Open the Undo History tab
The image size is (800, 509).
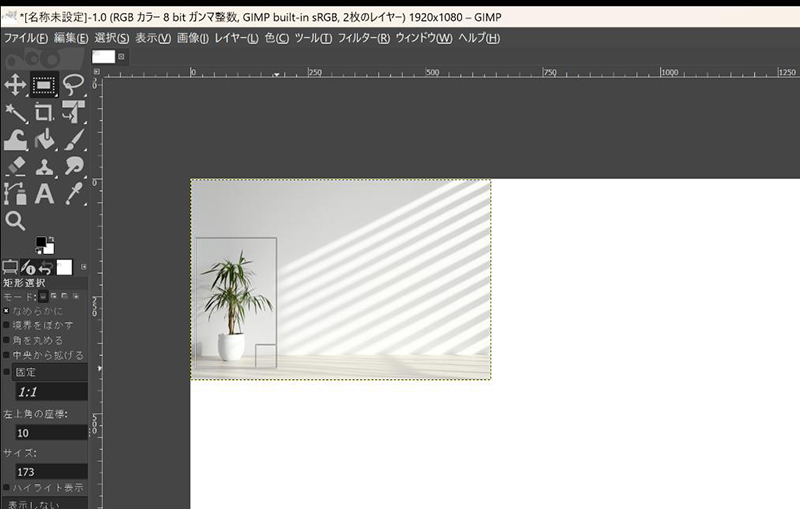coord(45,267)
